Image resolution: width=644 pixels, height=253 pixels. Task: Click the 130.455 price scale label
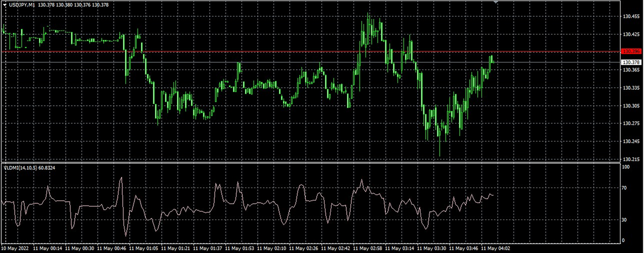tap(631, 16)
